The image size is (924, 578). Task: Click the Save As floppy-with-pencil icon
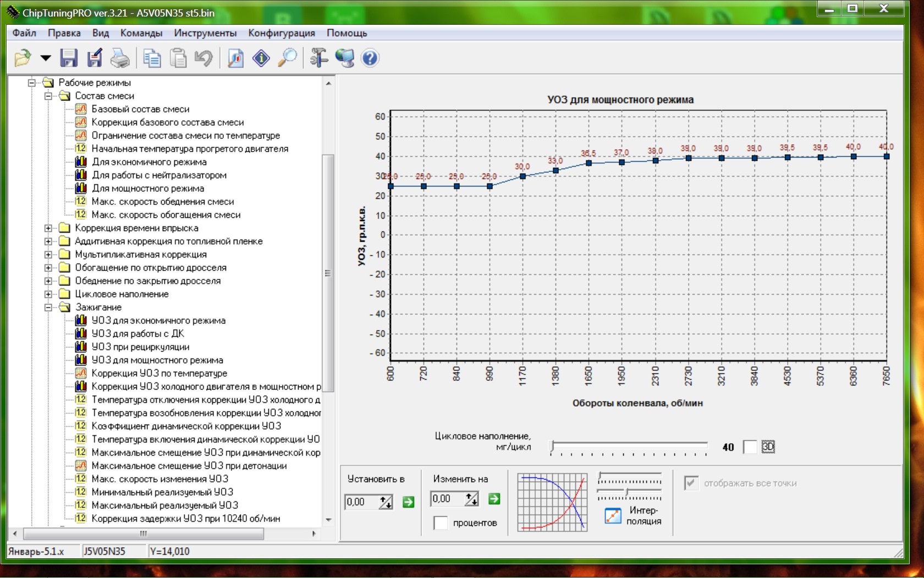tap(95, 58)
